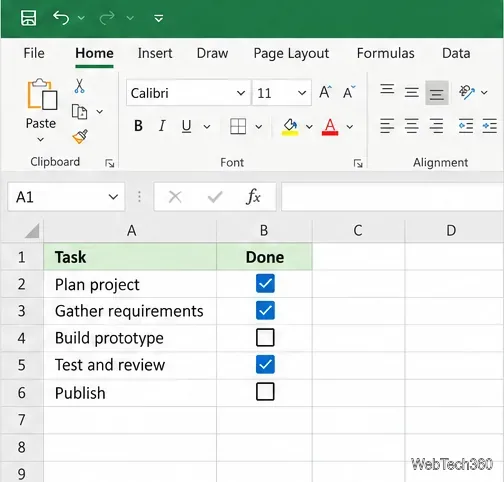Image resolution: width=504 pixels, height=482 pixels.
Task: Click the Copy icon
Action: tap(80, 112)
